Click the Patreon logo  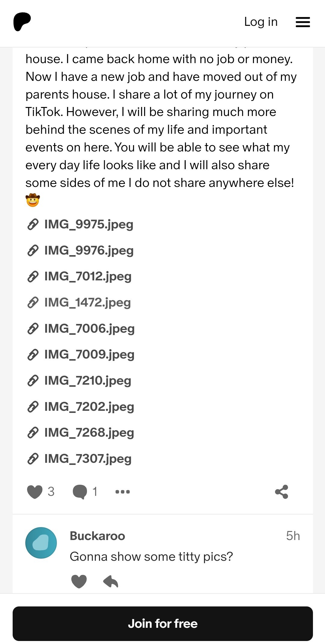coord(22,22)
